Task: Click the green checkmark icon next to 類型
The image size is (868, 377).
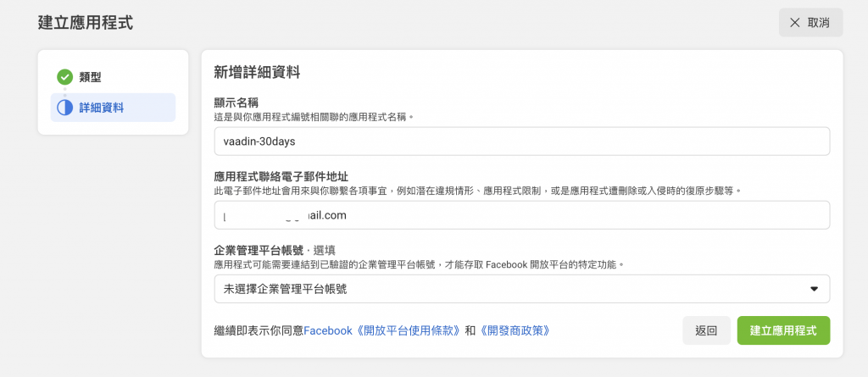Action: click(x=64, y=77)
